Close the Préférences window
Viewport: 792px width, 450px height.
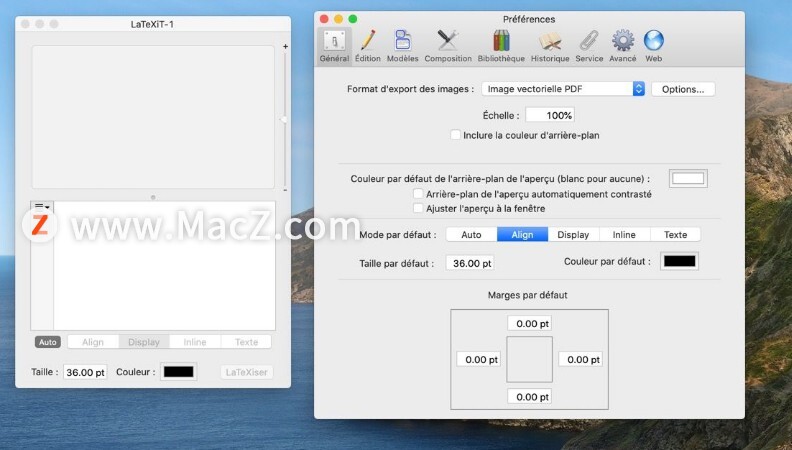324,19
